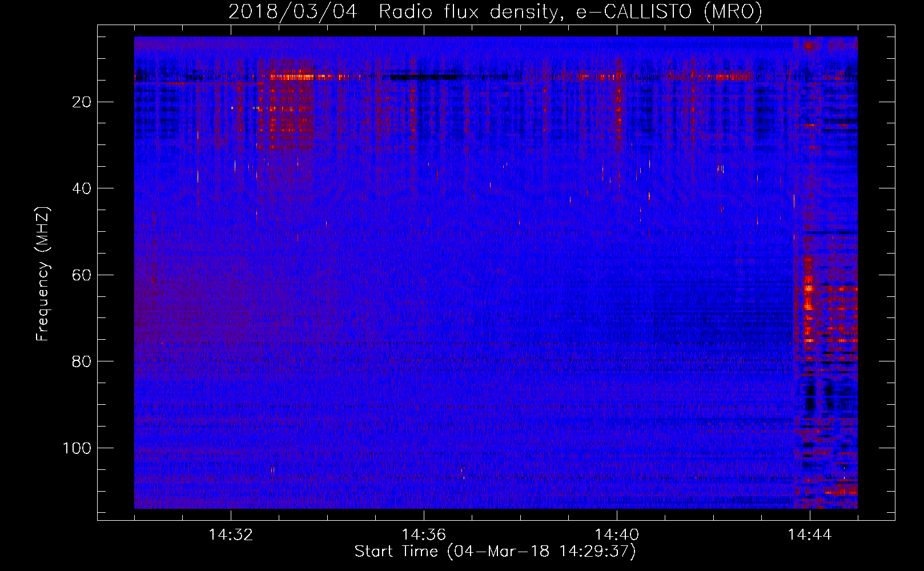Click the date 2018/03/04 in the title
This screenshot has height=571, width=924.
click(x=292, y=11)
